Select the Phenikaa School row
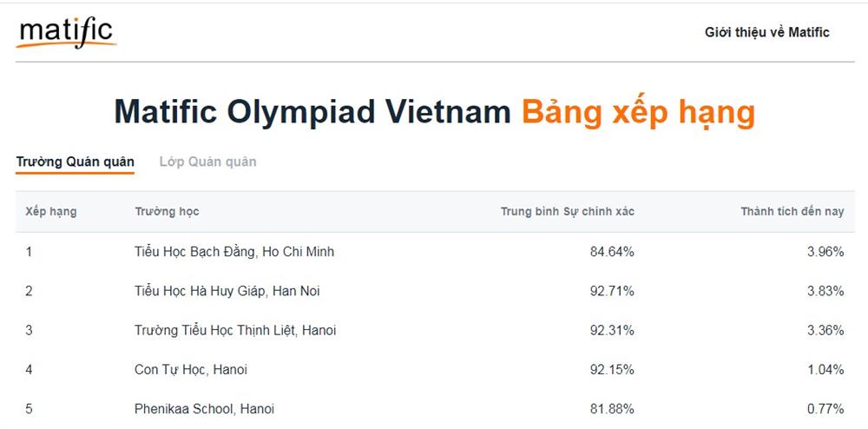This screenshot has width=868, height=429. (204, 408)
